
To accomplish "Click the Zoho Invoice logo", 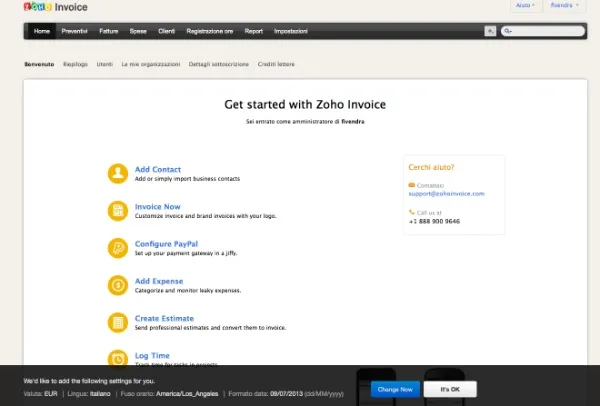I will pos(55,7).
